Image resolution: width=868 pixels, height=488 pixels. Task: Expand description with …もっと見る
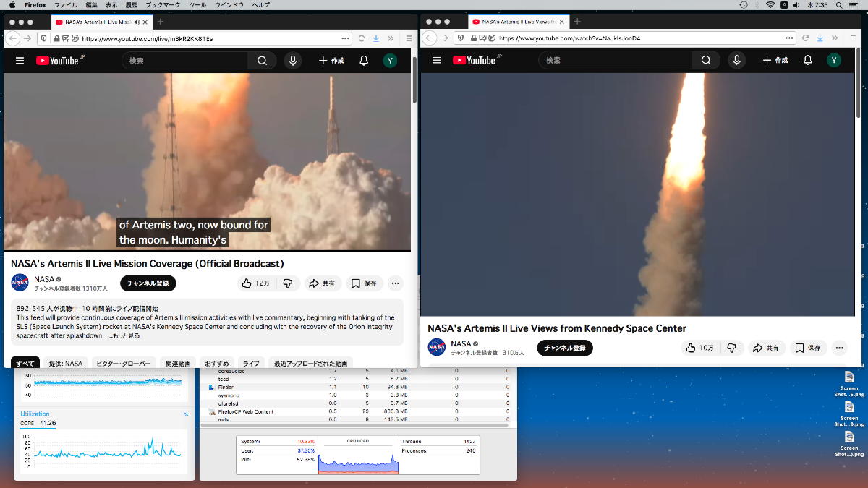coord(124,335)
